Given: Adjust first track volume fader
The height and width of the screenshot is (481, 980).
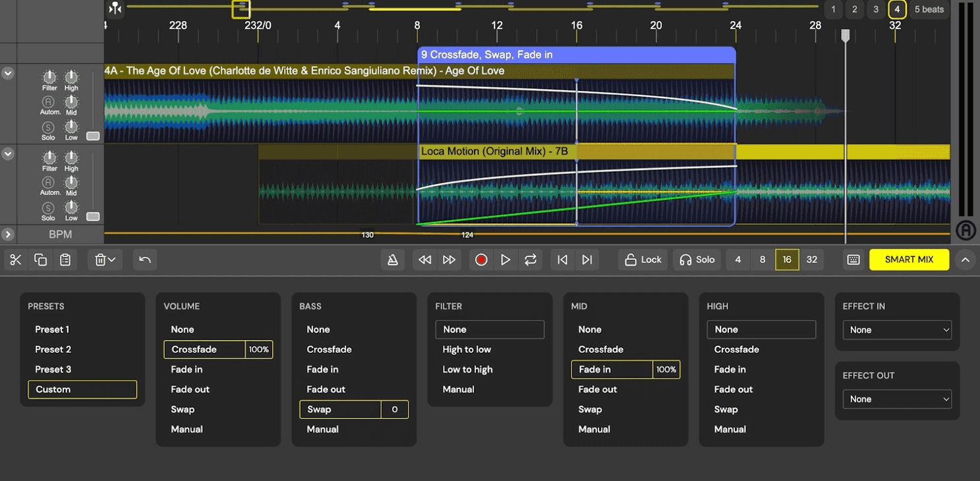Looking at the screenshot, I should point(93,136).
